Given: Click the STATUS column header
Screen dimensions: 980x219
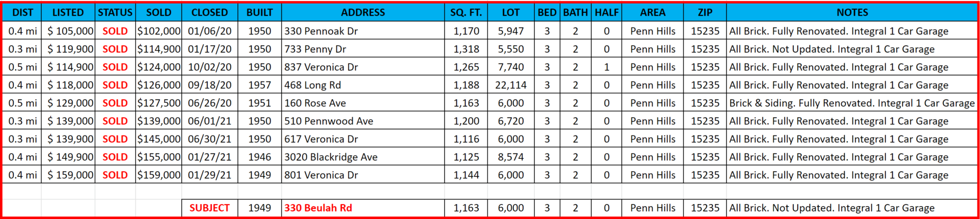Looking at the screenshot, I should coord(115,12).
